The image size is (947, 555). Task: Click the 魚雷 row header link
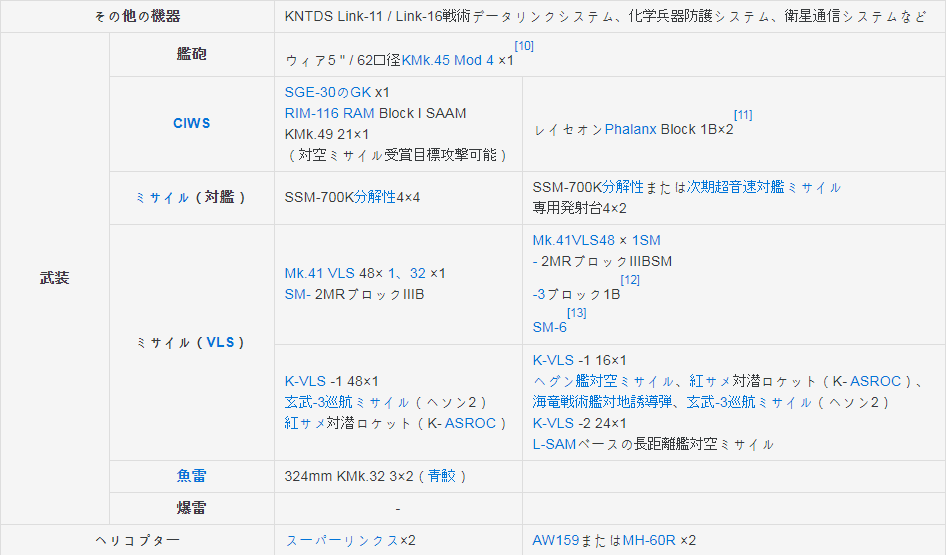(x=191, y=476)
